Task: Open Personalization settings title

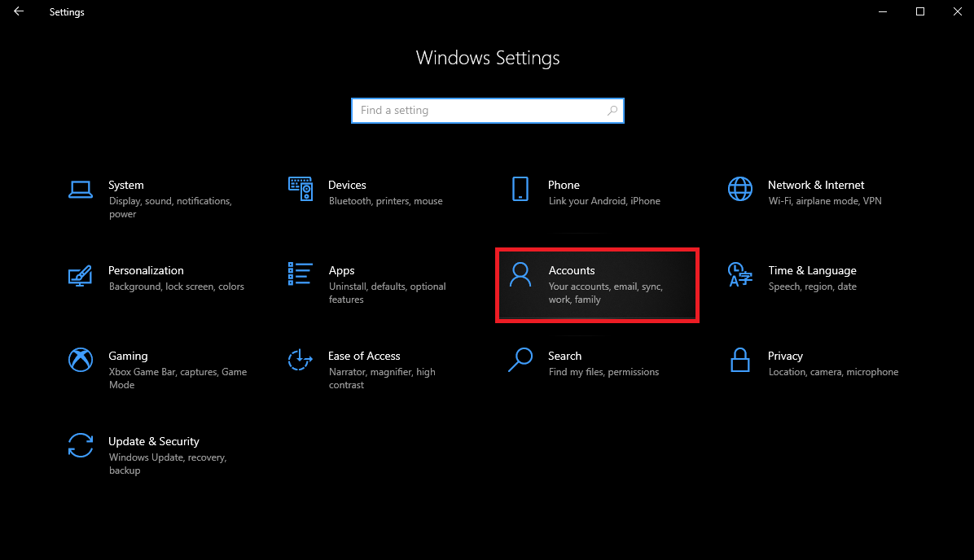Action: (x=146, y=271)
